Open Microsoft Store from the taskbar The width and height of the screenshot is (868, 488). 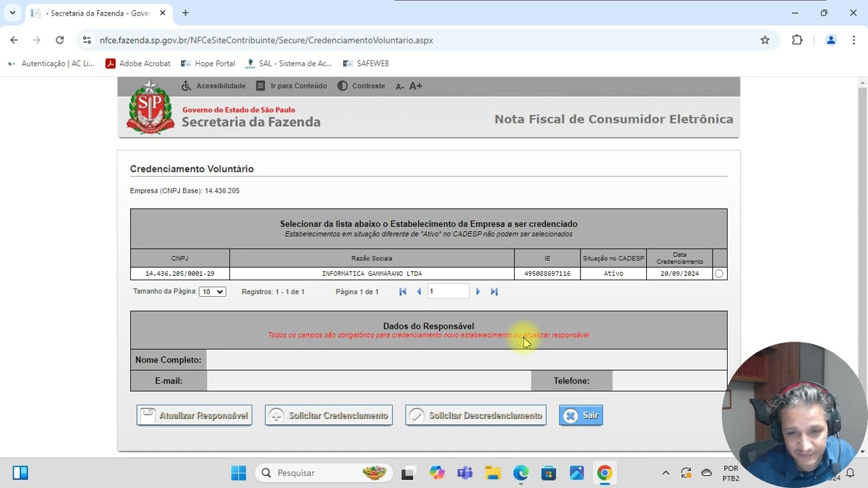coord(549,473)
